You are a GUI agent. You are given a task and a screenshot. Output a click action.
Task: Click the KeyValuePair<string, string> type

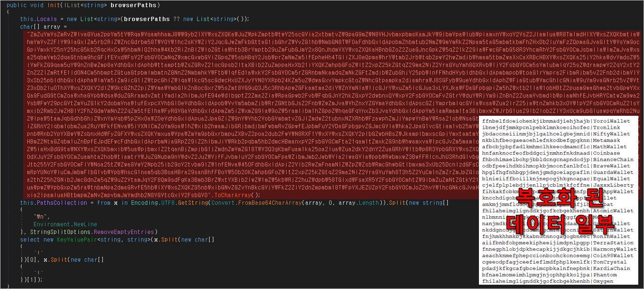tap(102, 239)
